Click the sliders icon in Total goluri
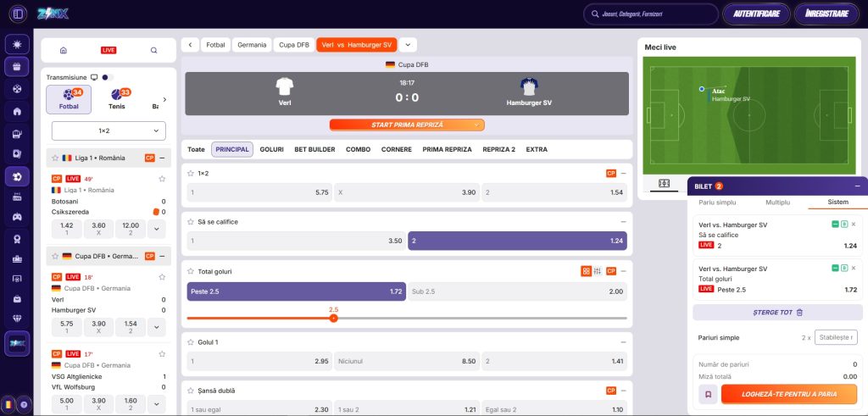868x416 pixels. (x=598, y=271)
